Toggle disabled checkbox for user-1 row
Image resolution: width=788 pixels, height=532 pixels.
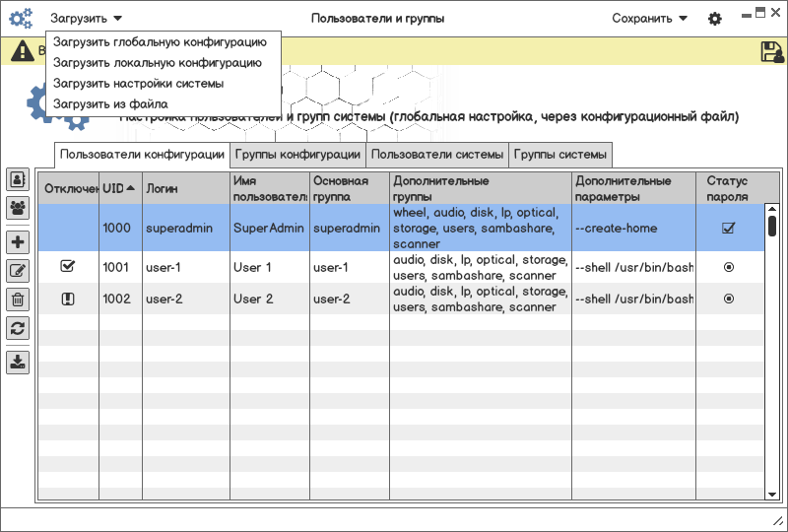pos(67,267)
